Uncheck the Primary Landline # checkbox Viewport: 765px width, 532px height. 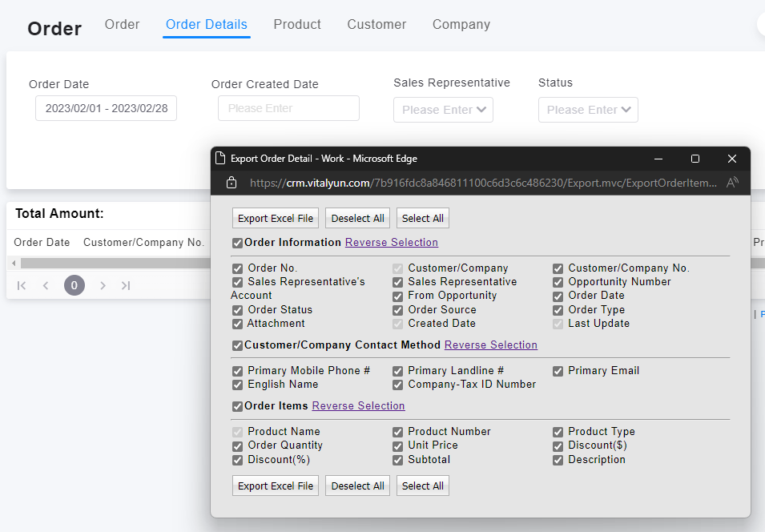point(397,372)
